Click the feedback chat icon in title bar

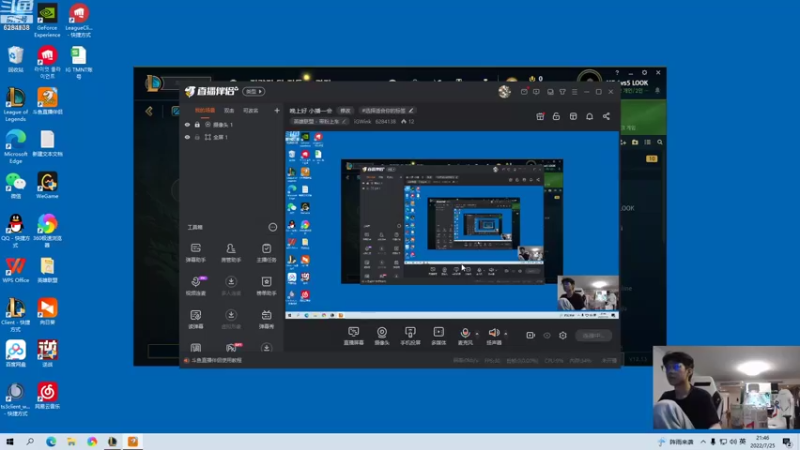(x=536, y=92)
